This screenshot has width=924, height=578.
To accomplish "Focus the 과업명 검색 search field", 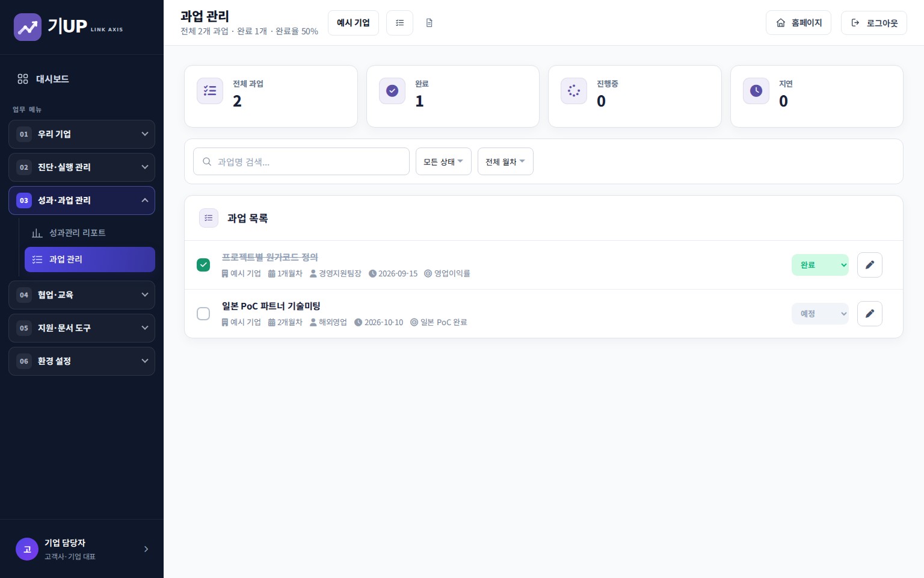I will click(301, 161).
